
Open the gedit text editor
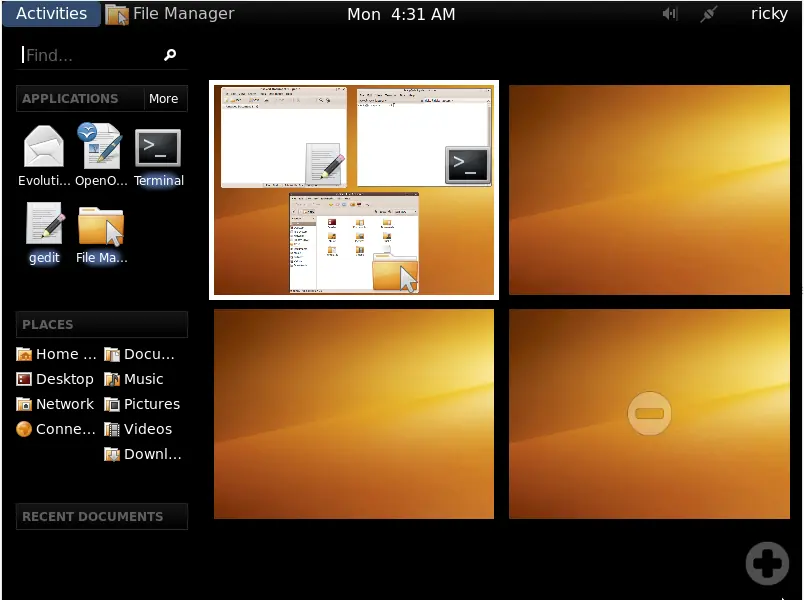pos(43,224)
